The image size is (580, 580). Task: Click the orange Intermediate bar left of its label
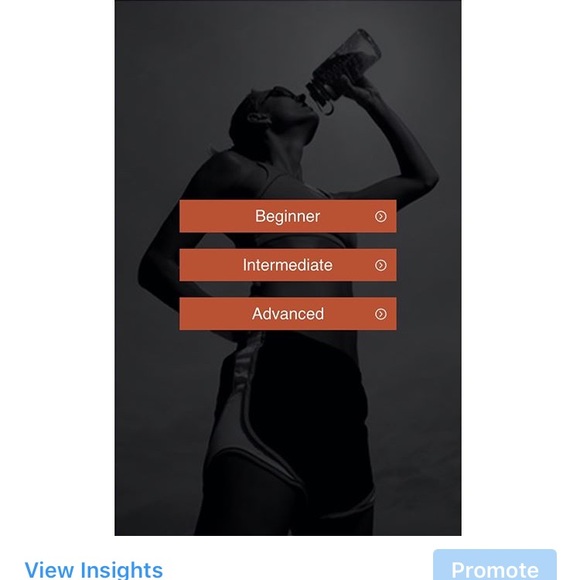(x=211, y=265)
